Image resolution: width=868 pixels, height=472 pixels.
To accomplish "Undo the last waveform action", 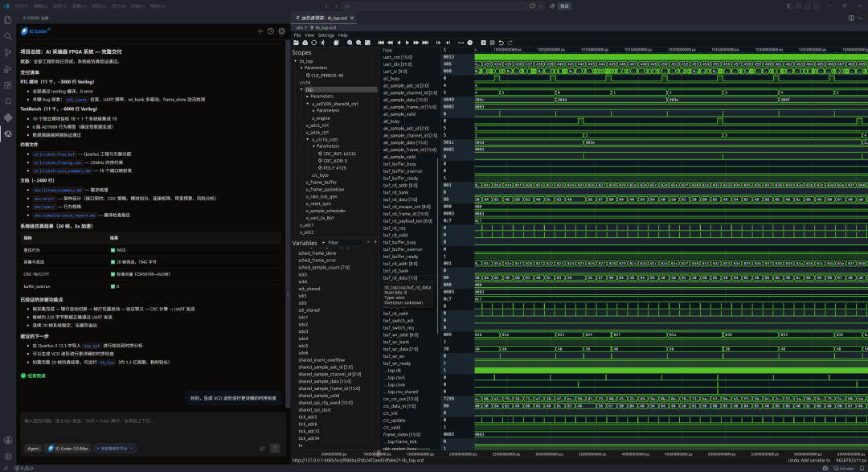I will (501, 43).
